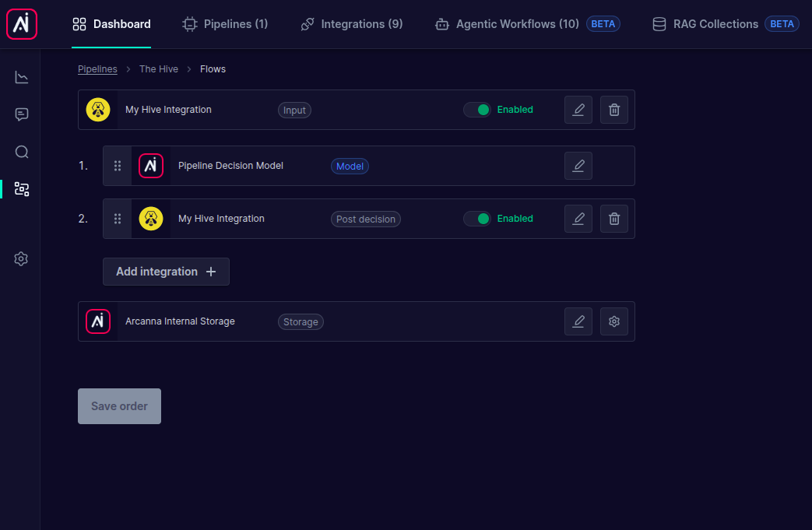Click the Add integration button
The height and width of the screenshot is (530, 812).
click(x=167, y=272)
